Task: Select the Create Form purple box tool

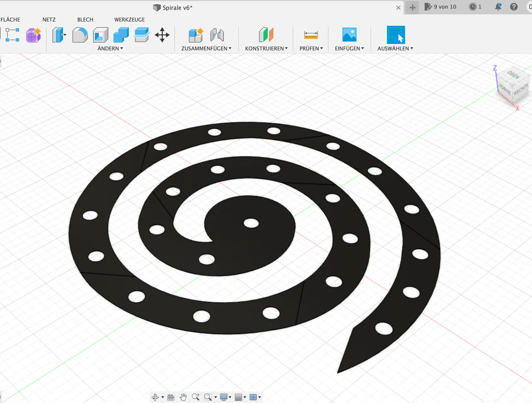Action: [x=34, y=35]
